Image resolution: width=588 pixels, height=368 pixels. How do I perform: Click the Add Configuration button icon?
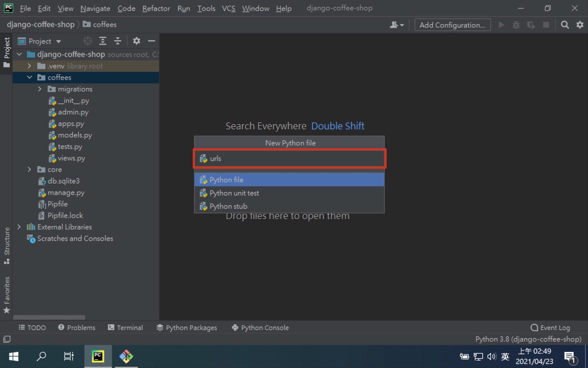coord(452,25)
